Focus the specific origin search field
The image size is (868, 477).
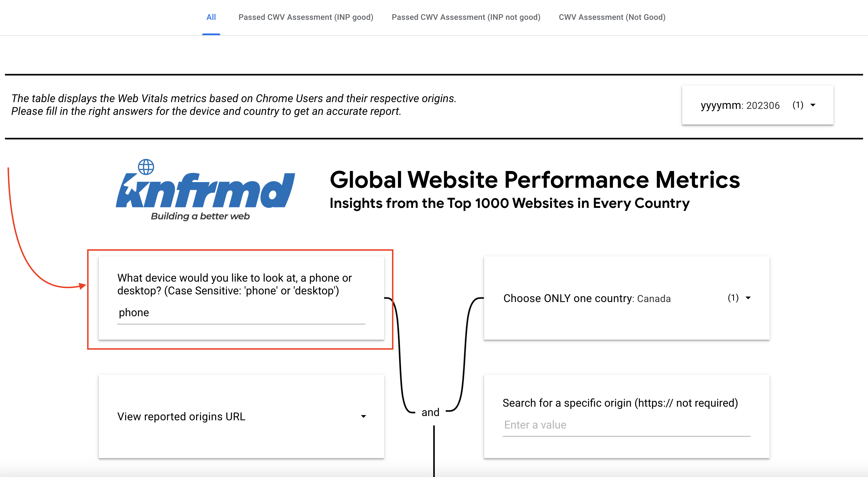click(626, 425)
